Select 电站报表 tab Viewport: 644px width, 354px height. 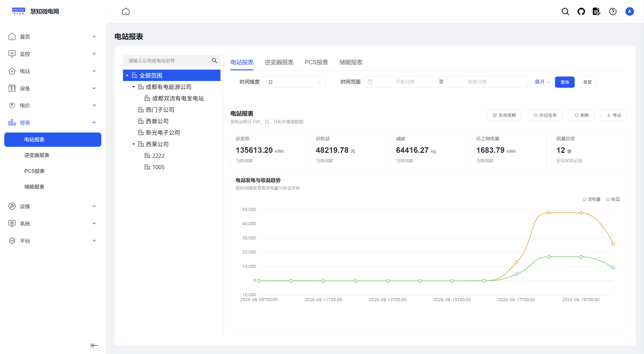click(242, 62)
